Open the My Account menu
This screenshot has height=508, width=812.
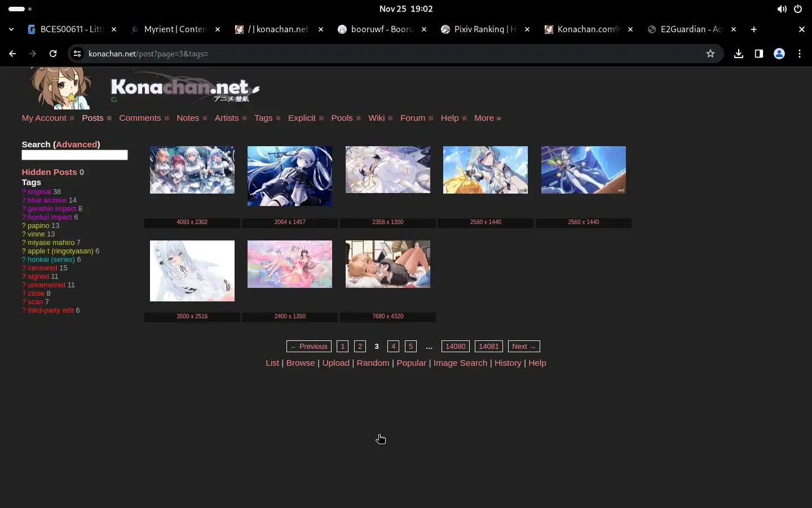(44, 118)
